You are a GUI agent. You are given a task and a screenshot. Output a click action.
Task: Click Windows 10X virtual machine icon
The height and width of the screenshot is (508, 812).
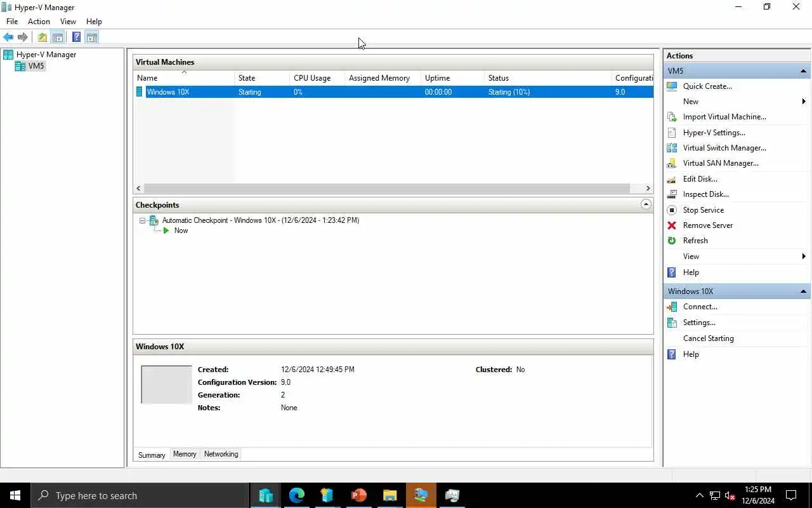coord(140,92)
